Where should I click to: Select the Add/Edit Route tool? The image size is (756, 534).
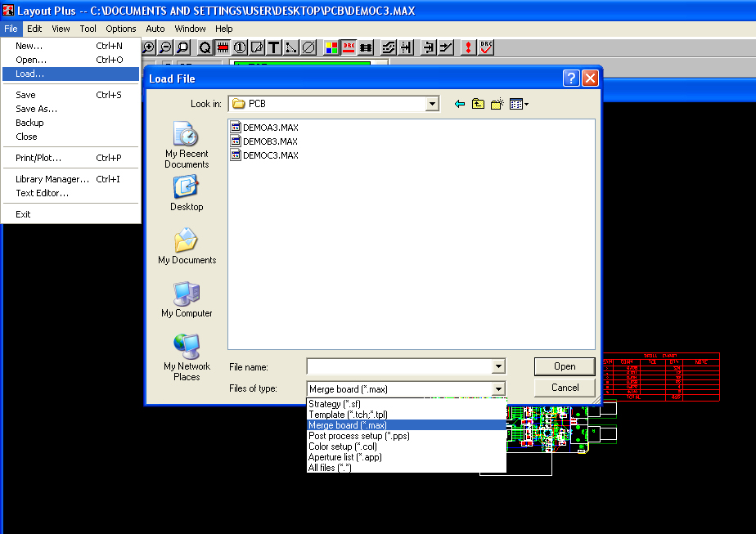tap(446, 47)
